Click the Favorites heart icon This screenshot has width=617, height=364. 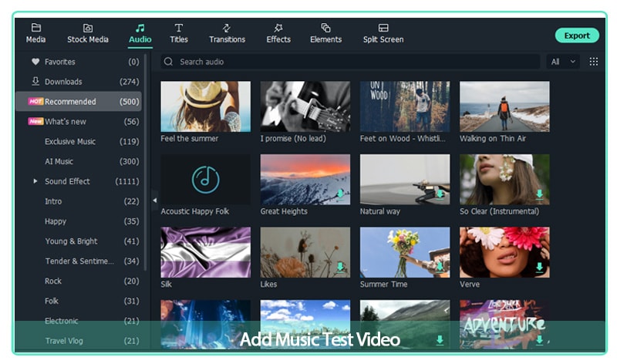click(35, 62)
